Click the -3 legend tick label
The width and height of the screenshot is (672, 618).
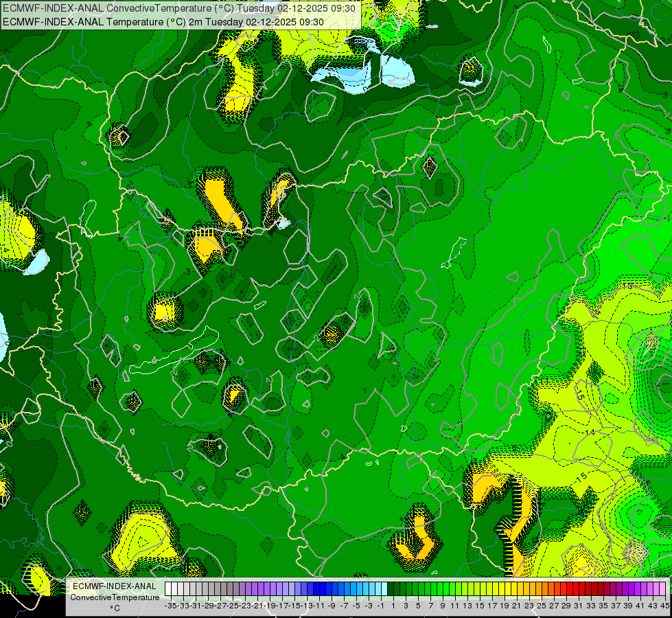(369, 606)
